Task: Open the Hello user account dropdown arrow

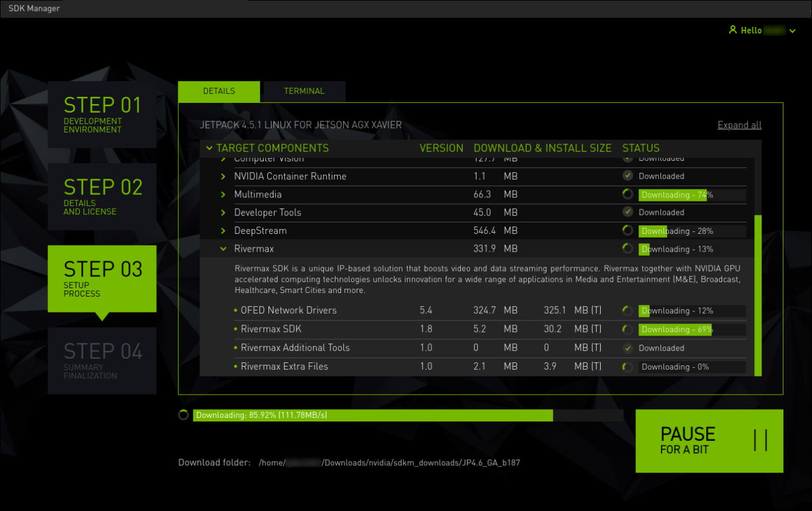Action: tap(792, 31)
